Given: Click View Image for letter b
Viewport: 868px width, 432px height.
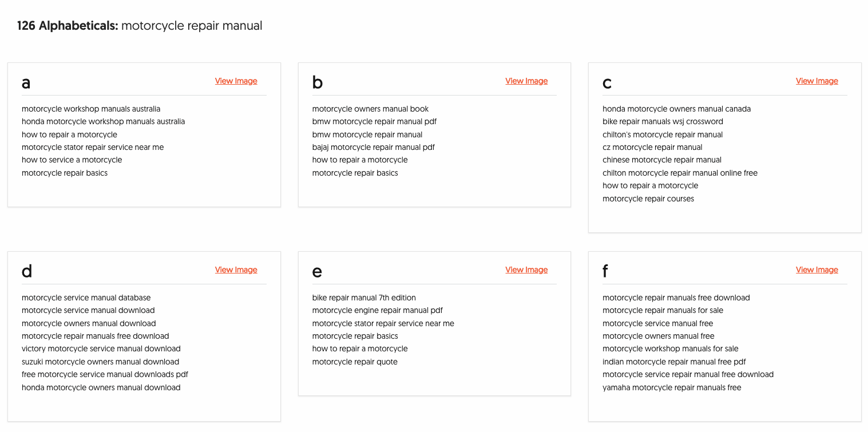Looking at the screenshot, I should coord(526,81).
